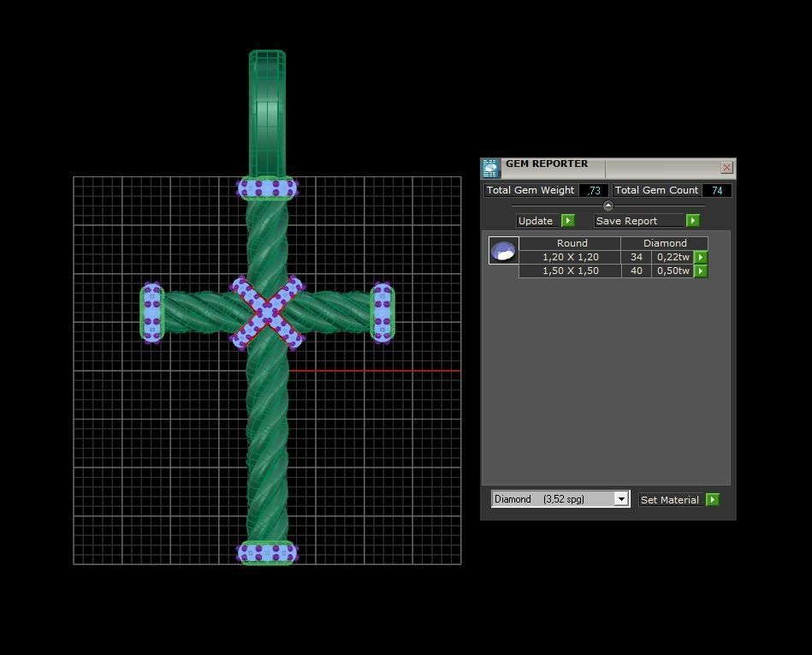Click the green arrow beside Update
This screenshot has width=812, height=655.
click(x=568, y=221)
